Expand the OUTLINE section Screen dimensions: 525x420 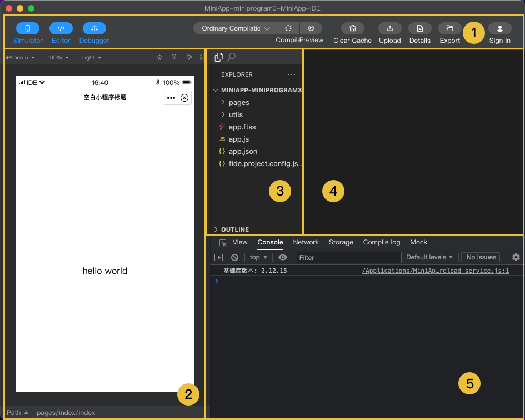point(257,229)
